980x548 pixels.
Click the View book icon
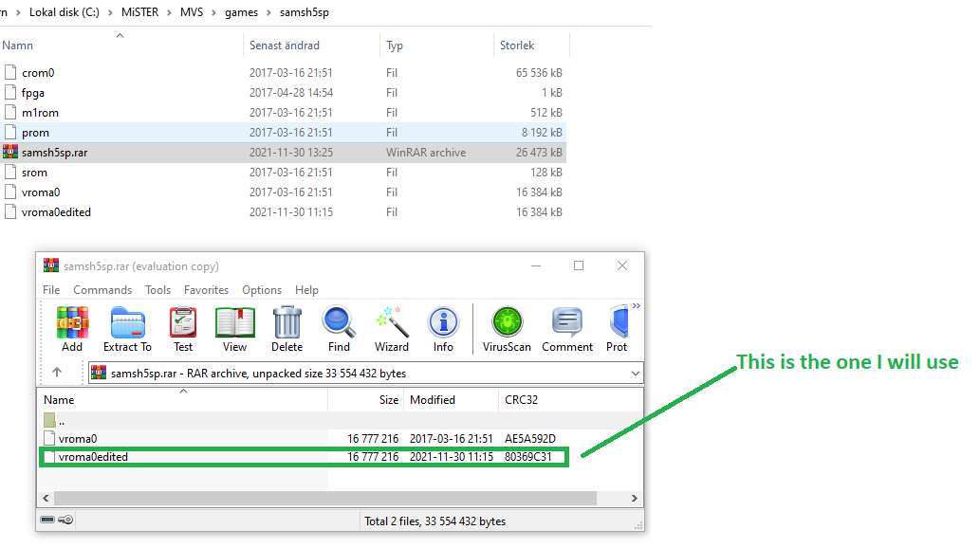point(235,329)
